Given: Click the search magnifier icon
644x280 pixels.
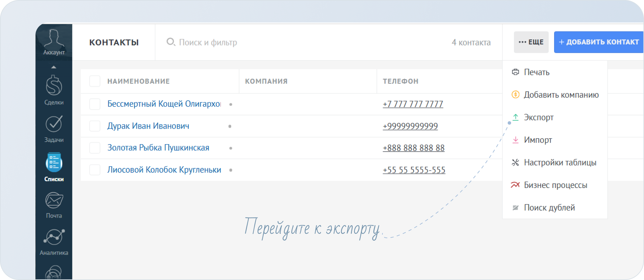Looking at the screenshot, I should (171, 42).
